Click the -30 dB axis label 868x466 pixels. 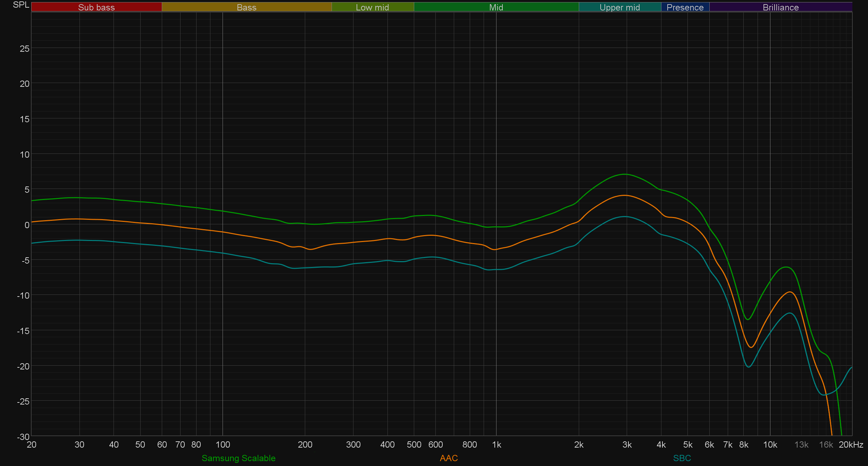point(23,437)
